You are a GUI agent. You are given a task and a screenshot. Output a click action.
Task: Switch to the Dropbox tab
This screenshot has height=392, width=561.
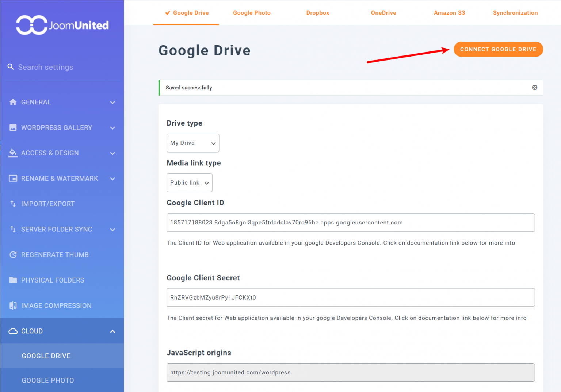coord(318,13)
